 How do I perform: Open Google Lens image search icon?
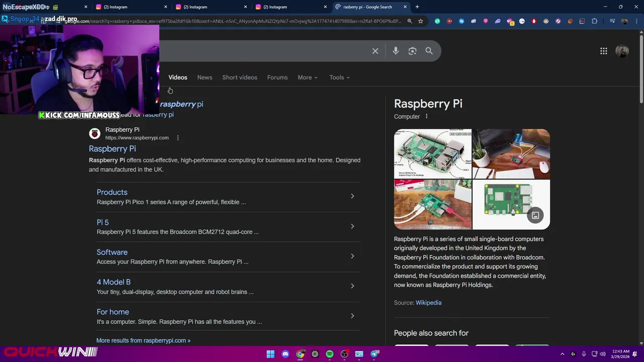[413, 51]
